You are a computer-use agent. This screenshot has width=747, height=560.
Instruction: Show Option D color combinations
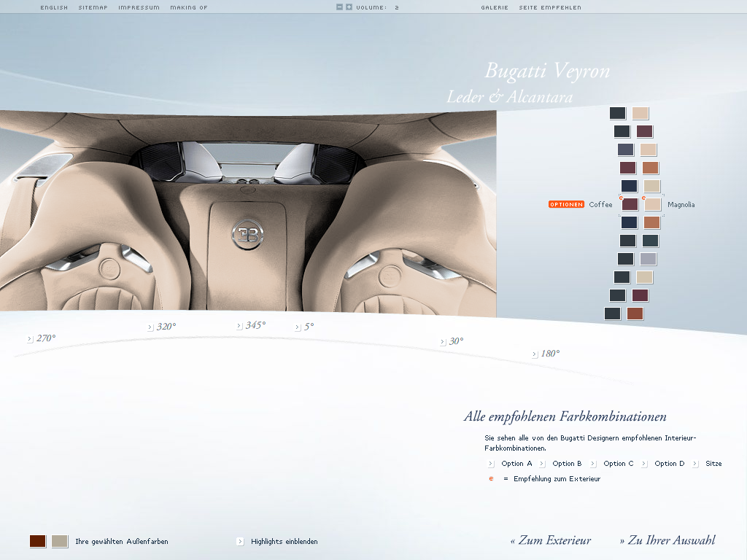[x=644, y=464]
